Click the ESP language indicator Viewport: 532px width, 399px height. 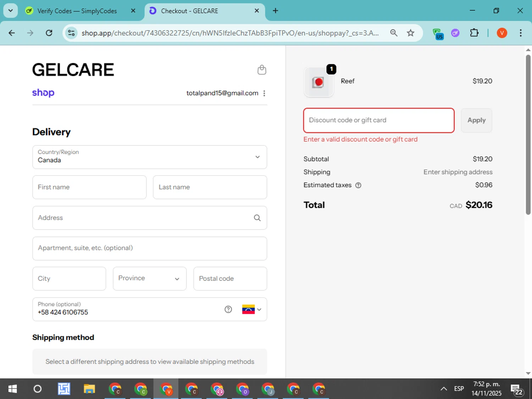click(459, 389)
